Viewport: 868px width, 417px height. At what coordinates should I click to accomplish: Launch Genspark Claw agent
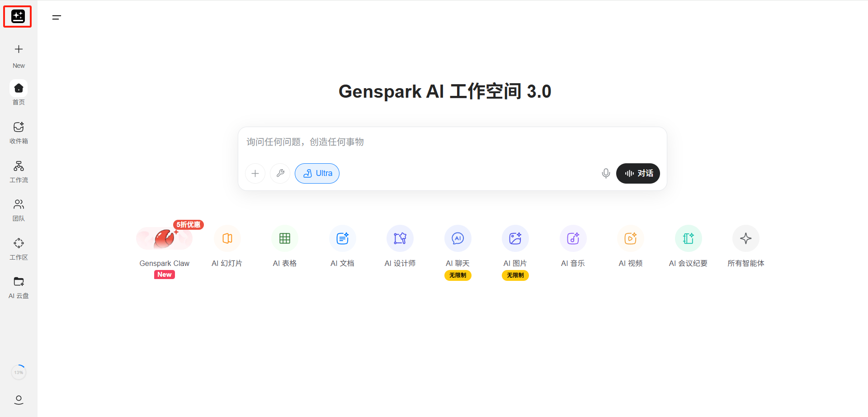tap(165, 239)
